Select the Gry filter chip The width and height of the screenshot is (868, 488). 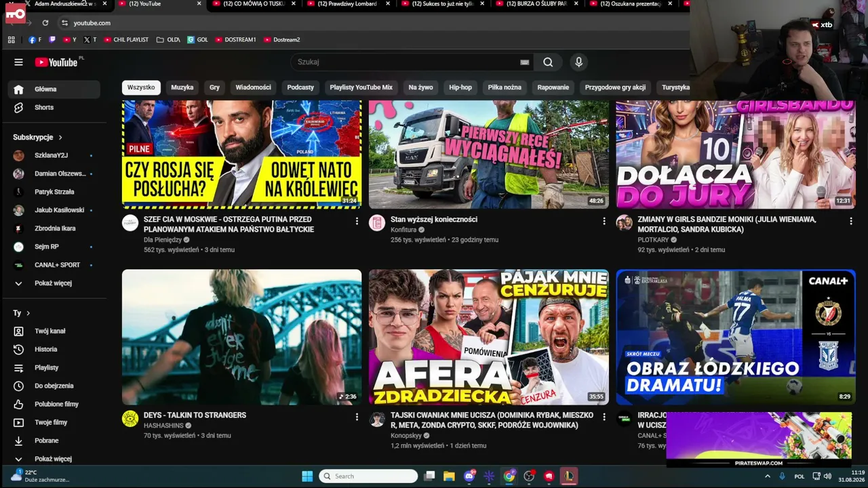coord(214,87)
